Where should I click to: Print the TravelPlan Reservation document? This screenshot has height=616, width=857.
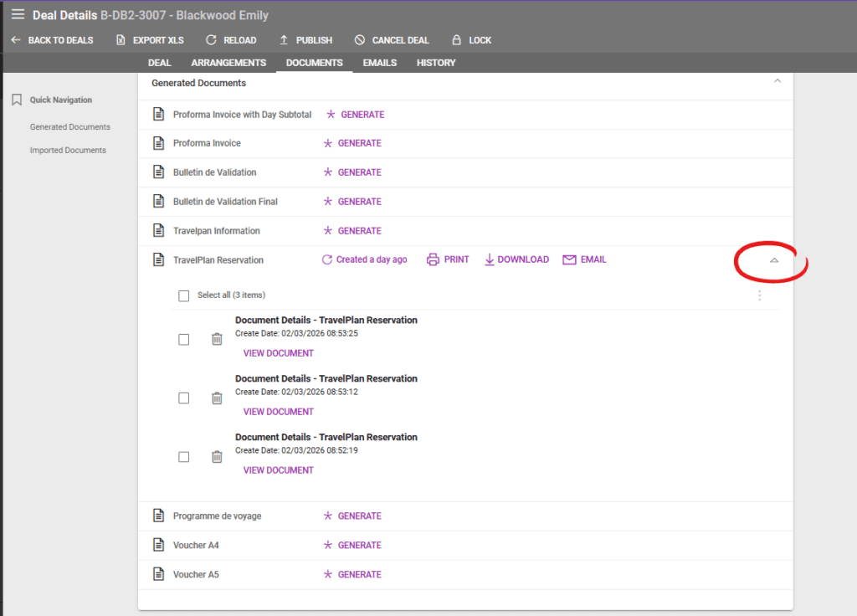(x=448, y=259)
